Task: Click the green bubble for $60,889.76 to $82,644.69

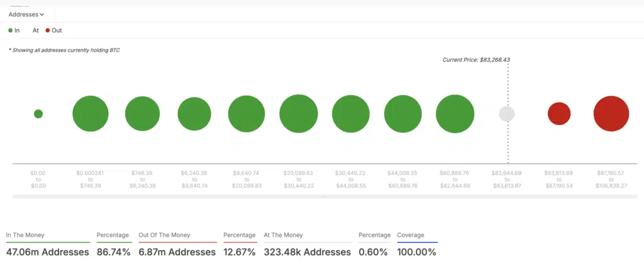Action: [x=455, y=114]
